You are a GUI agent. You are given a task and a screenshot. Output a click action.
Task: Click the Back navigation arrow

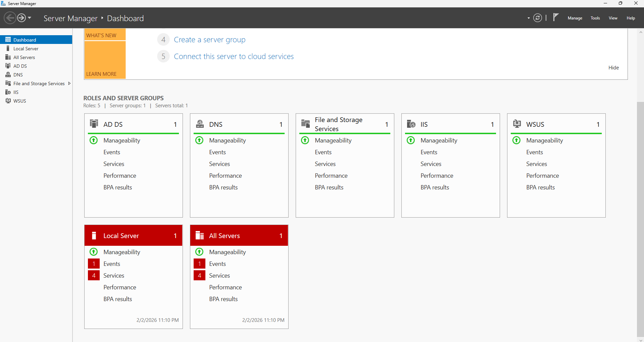pos(10,17)
